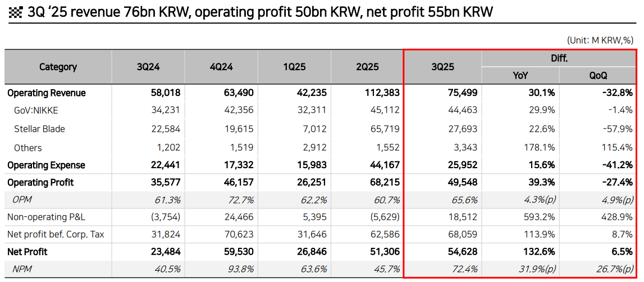Click the Diff. header cell

point(559,58)
